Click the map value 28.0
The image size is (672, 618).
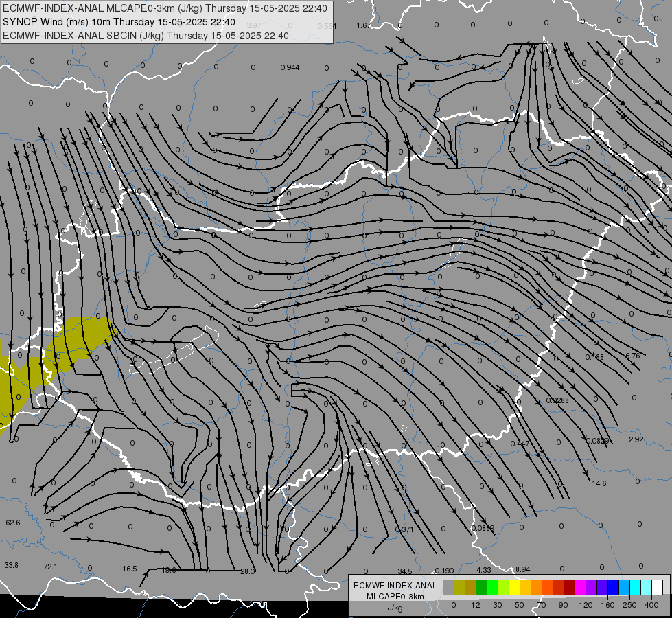[247, 571]
